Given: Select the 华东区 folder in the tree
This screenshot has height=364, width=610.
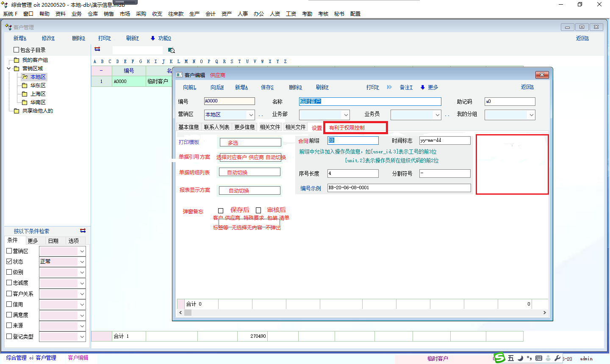Looking at the screenshot, I should [x=38, y=85].
